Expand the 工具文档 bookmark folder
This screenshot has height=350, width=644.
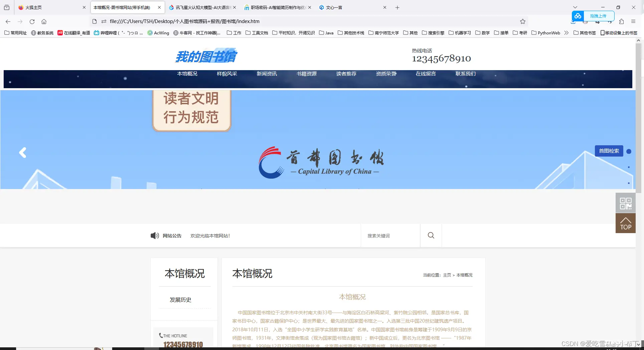[x=257, y=33]
